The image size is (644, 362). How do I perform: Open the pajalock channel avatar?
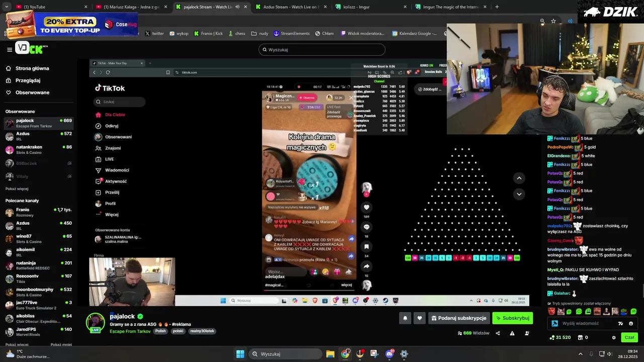click(x=95, y=322)
